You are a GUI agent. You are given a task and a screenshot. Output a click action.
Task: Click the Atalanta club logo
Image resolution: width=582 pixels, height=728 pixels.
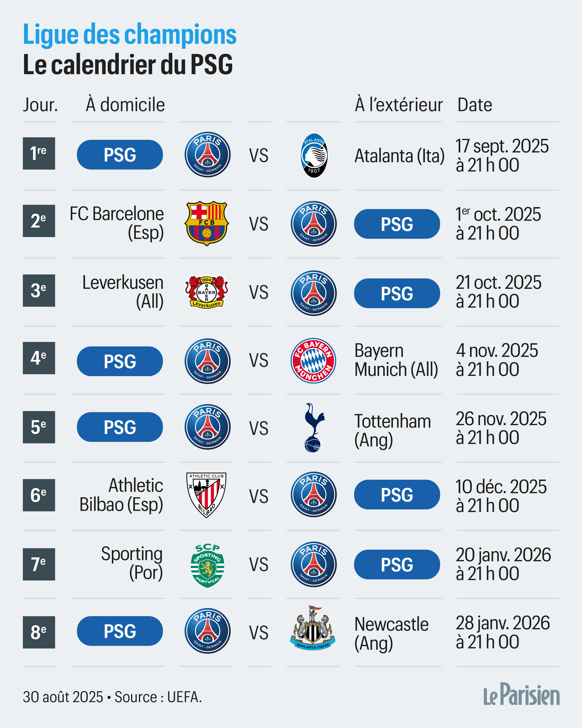point(314,155)
